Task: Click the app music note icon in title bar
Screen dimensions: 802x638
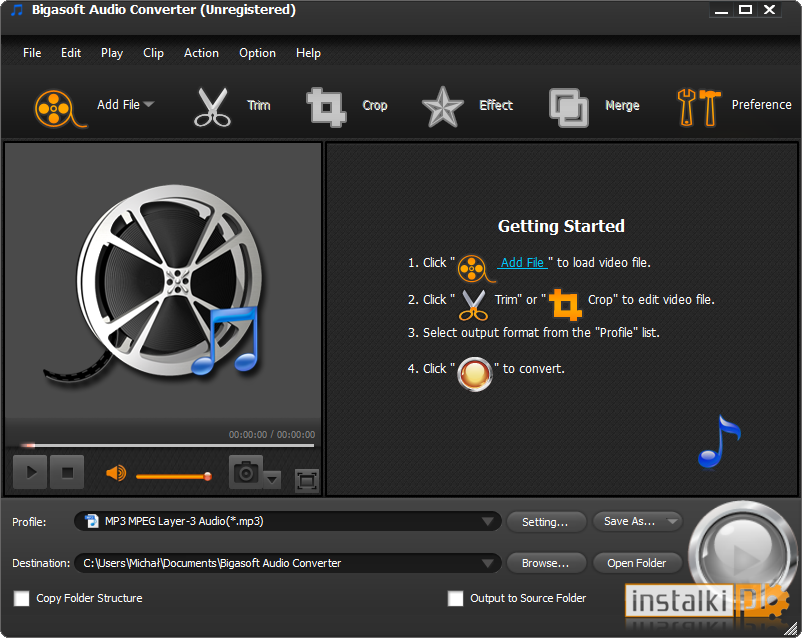Action: tap(17, 10)
